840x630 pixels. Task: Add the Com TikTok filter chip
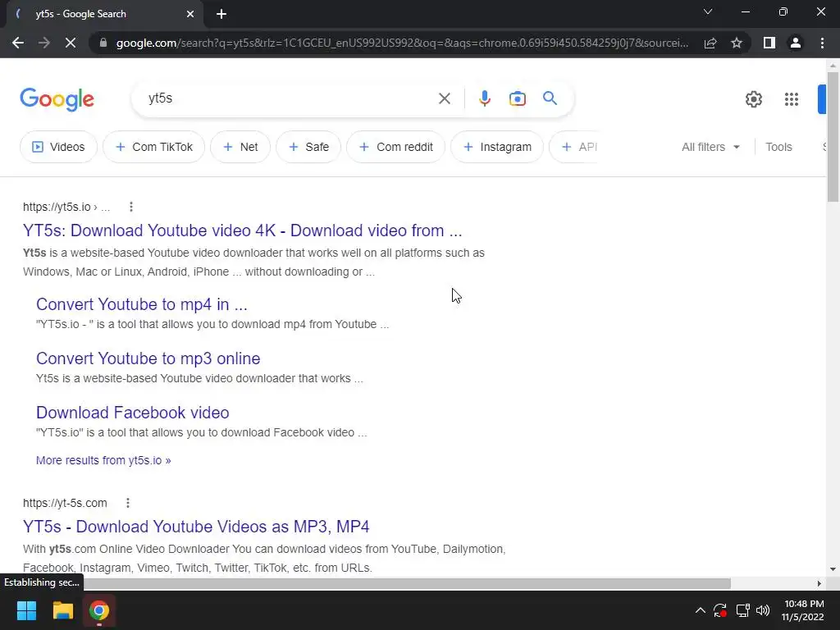[x=153, y=147]
